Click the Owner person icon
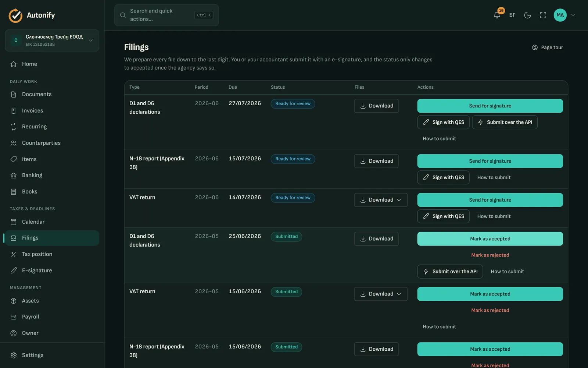 pos(14,333)
